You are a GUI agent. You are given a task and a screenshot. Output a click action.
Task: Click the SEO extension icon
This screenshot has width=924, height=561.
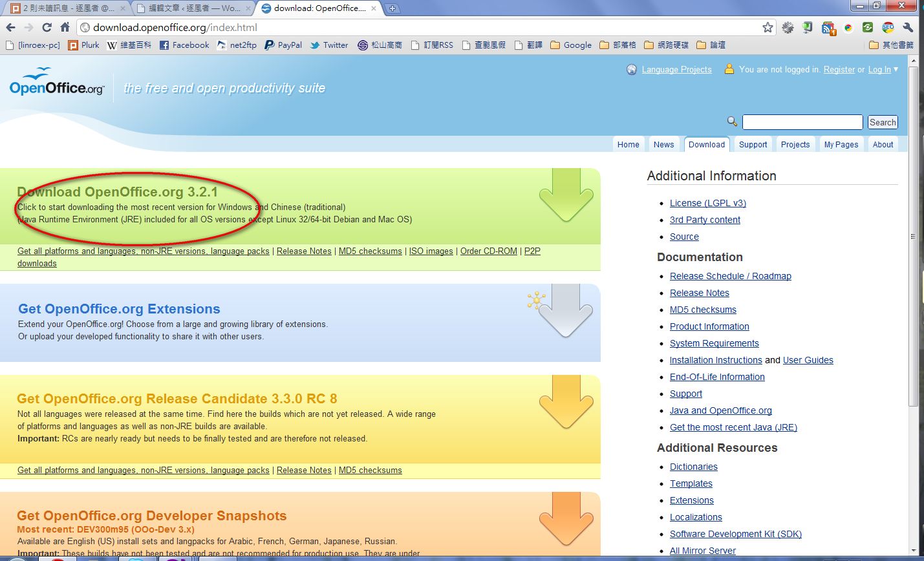tap(888, 27)
